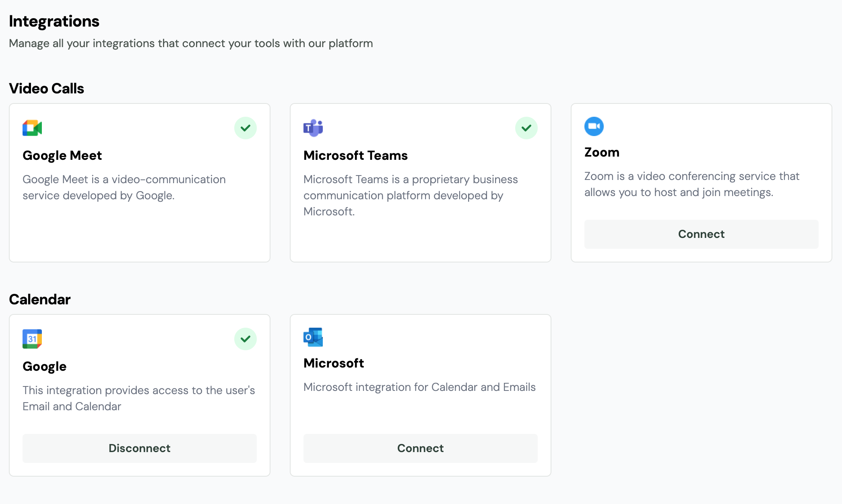
Task: Click the Microsoft Teams logo icon
Action: pos(313,128)
